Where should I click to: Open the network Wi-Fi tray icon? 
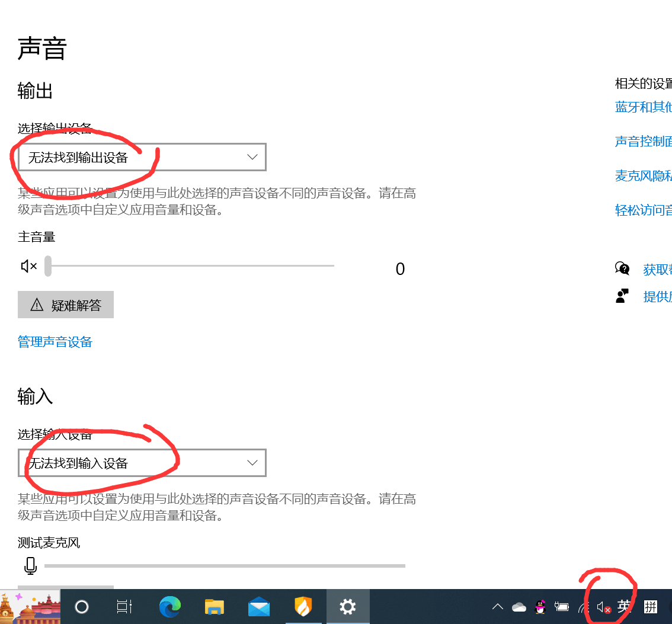(583, 607)
